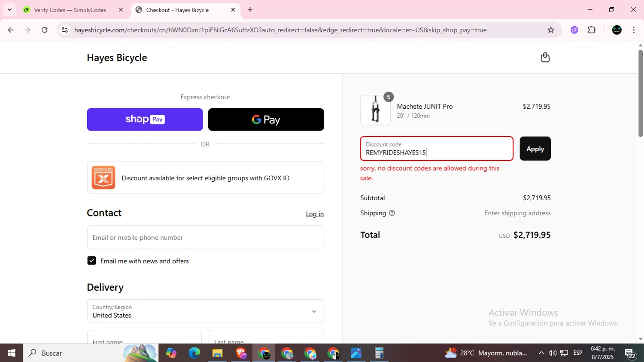Open the notification center icon
The width and height of the screenshot is (644, 362).
pyautogui.click(x=630, y=353)
